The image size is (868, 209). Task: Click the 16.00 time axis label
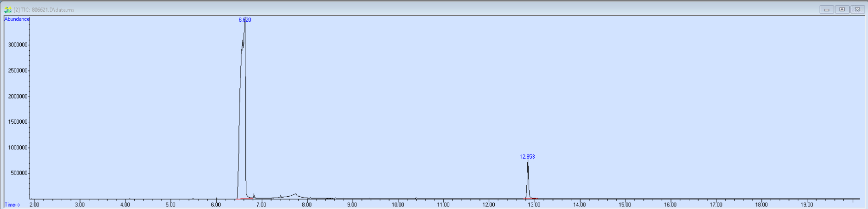click(671, 205)
